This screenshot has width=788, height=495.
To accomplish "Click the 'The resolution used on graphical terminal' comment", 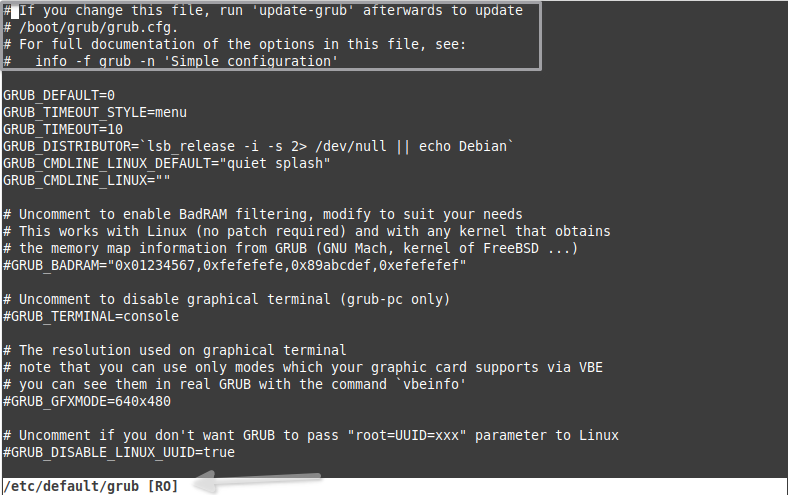I will click(x=175, y=350).
